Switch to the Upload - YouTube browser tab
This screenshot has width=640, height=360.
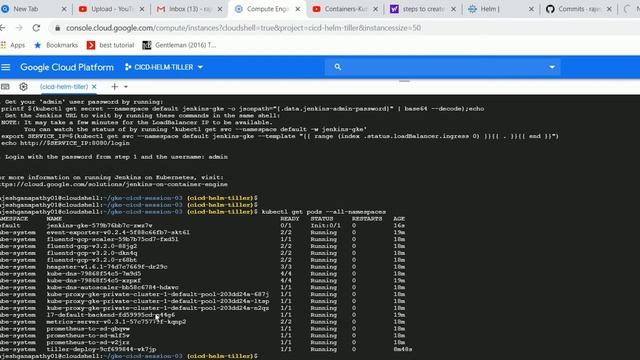point(111,9)
